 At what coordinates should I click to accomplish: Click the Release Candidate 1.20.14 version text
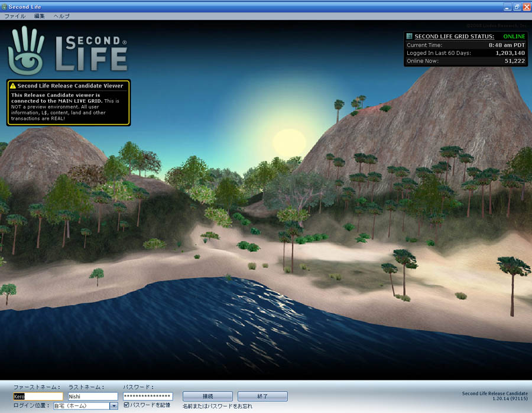click(x=495, y=396)
